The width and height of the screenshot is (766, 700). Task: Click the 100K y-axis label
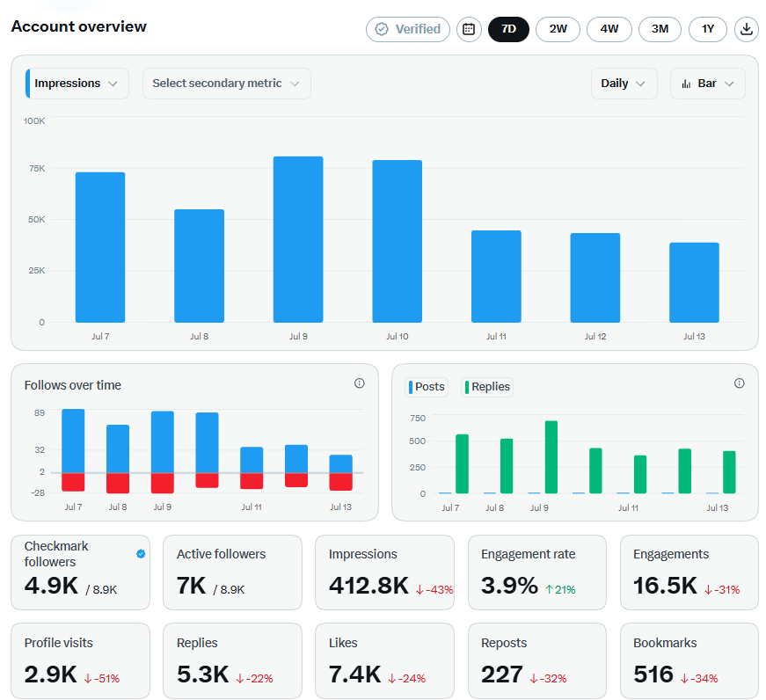tap(34, 120)
